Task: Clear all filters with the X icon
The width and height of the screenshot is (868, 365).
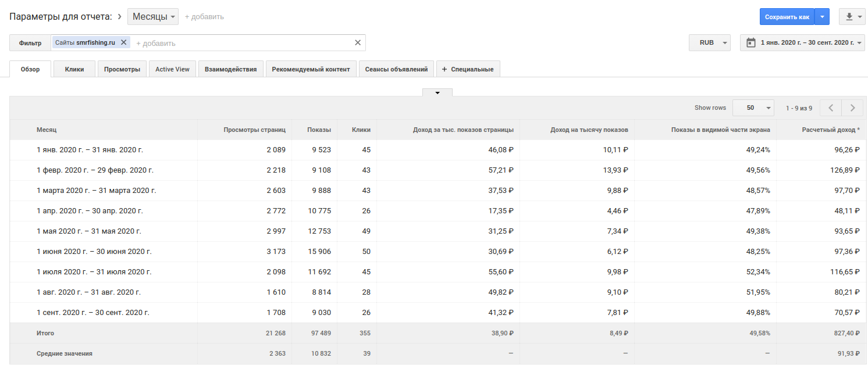Action: tap(358, 42)
